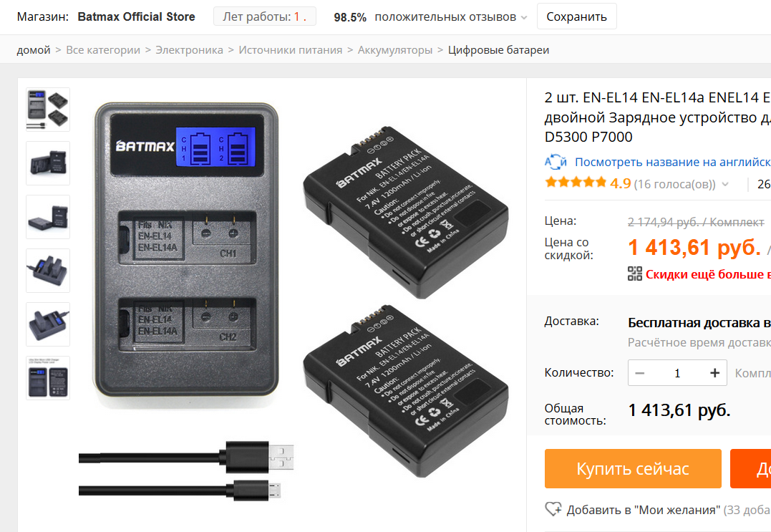This screenshot has height=532, width=771.
Task: Expand the positive feedback dropdown arrow
Action: [x=524, y=18]
